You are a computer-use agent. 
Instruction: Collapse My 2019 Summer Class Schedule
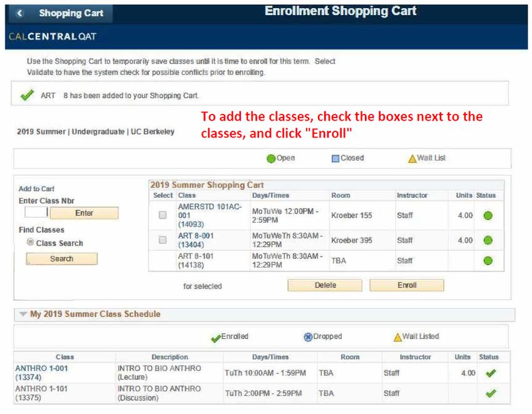(x=23, y=314)
